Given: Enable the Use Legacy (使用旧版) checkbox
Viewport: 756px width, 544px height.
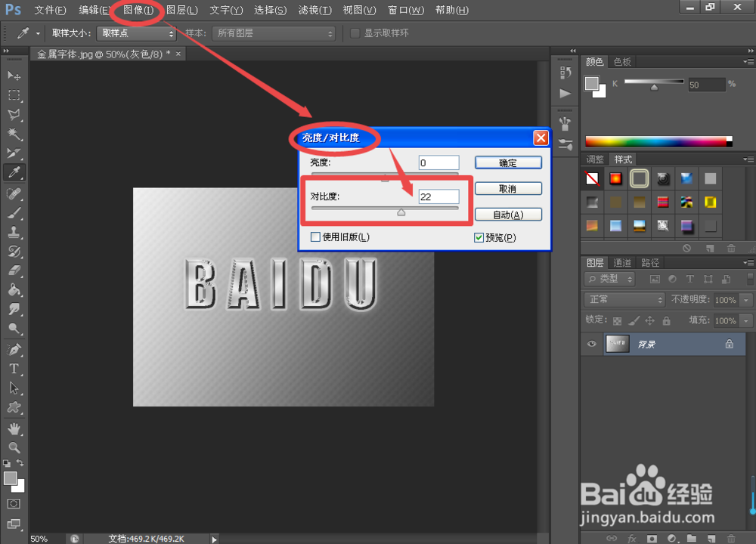Looking at the screenshot, I should point(315,237).
